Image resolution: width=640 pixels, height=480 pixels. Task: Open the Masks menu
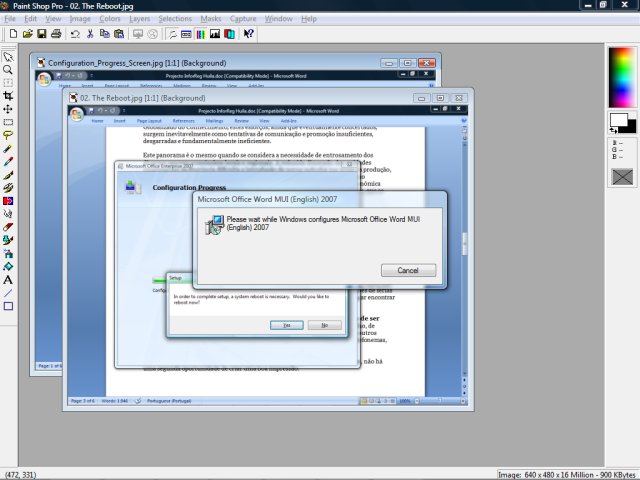click(x=211, y=19)
